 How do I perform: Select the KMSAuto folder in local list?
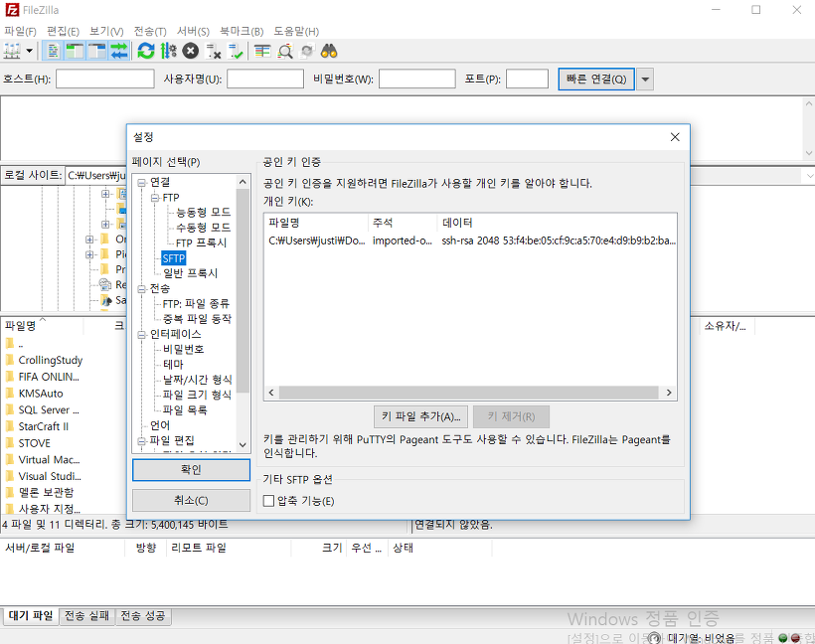pyautogui.click(x=41, y=394)
